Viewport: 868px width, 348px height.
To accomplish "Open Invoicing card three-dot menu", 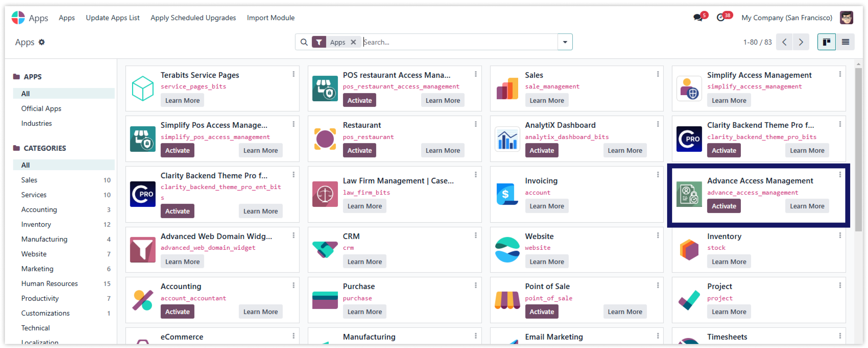I will pos(658,175).
